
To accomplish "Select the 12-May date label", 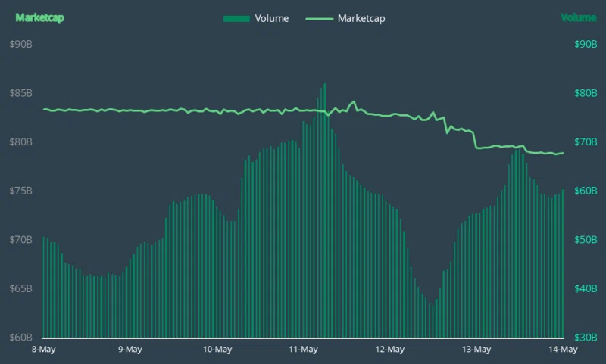I will (390, 350).
